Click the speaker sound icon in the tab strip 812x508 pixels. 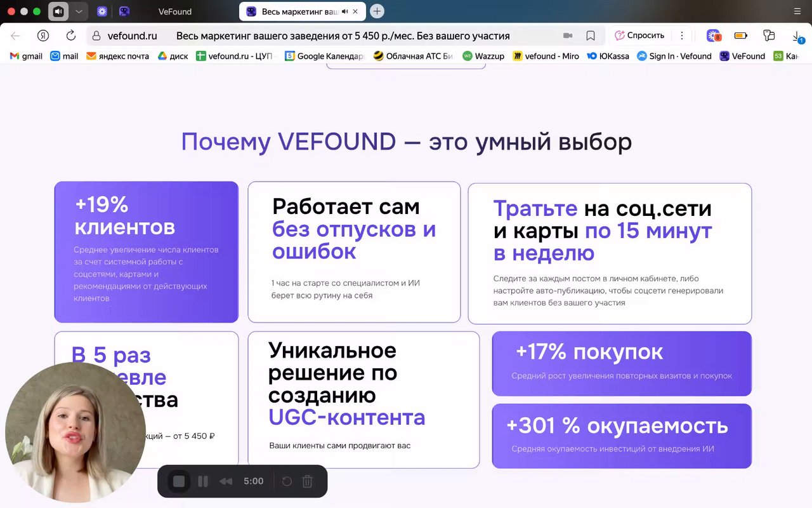58,11
